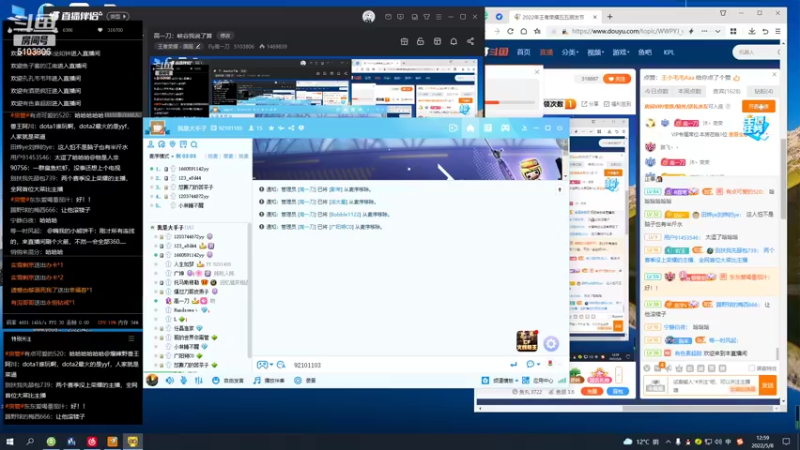Click the browser address bar URL
Image resolution: width=800 pixels, height=450 pixels.
627,31
